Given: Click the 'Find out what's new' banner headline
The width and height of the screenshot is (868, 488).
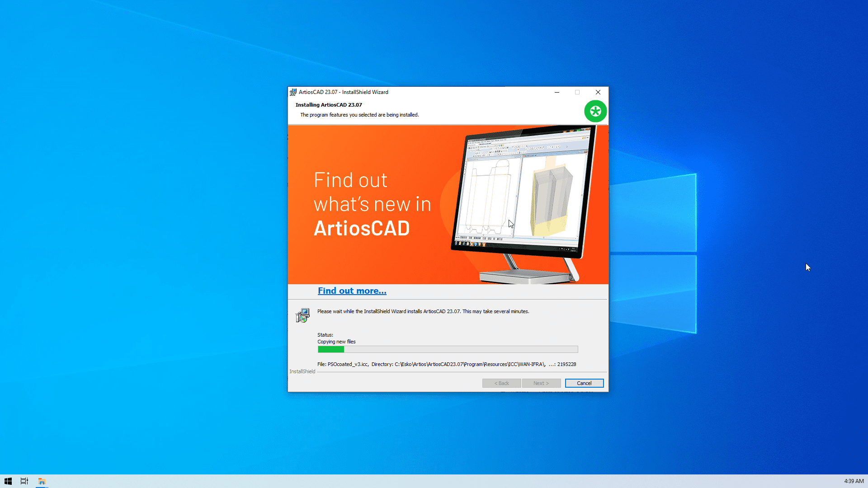Looking at the screenshot, I should 372,204.
